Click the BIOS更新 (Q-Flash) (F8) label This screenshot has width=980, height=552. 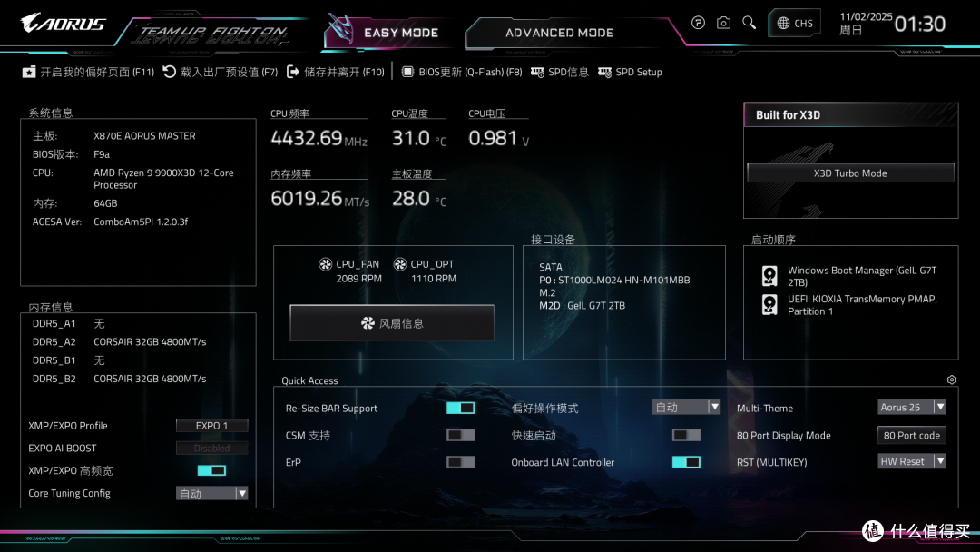click(470, 72)
